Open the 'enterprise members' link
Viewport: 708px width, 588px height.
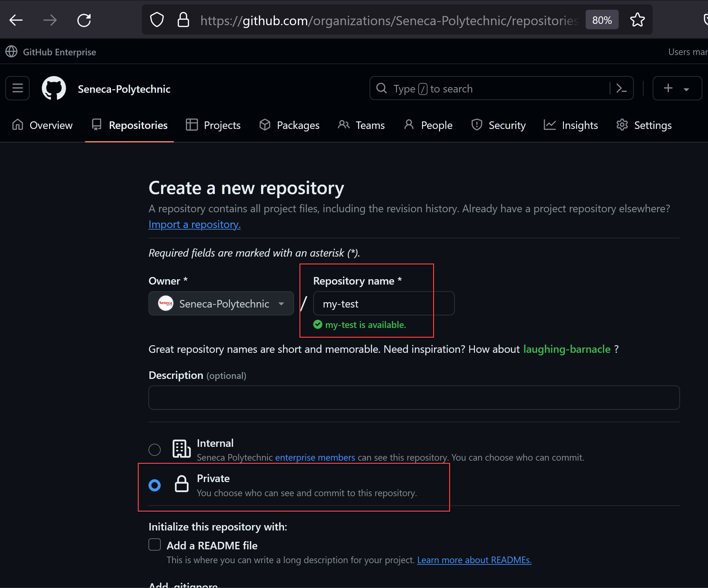315,458
